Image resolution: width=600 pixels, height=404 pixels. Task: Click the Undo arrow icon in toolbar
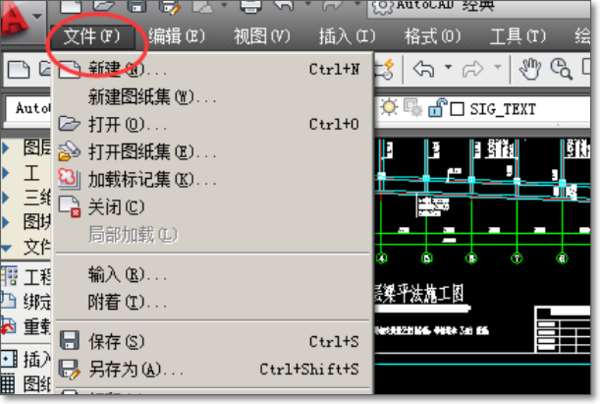tap(424, 69)
